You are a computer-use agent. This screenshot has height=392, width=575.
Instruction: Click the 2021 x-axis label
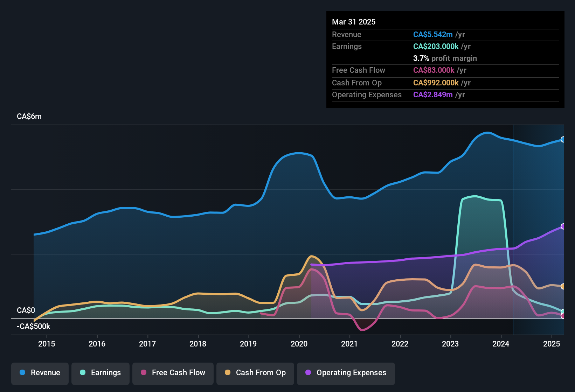tap(349, 344)
